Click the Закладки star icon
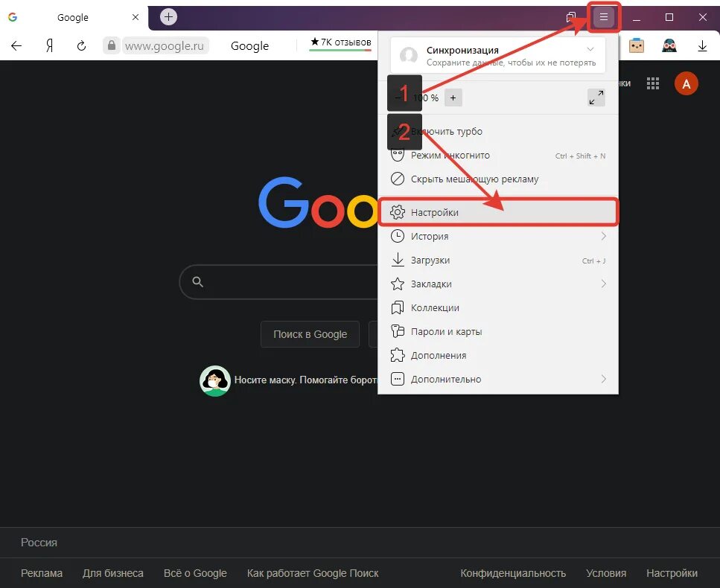 click(x=397, y=284)
